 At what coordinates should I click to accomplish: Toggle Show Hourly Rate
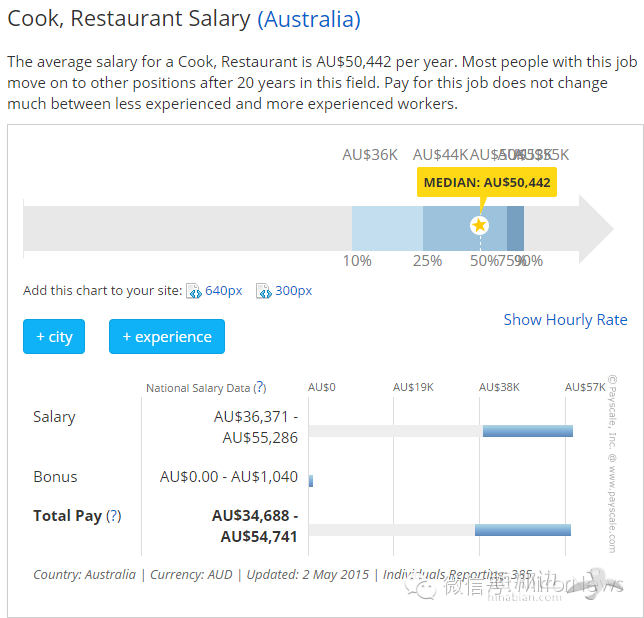pyautogui.click(x=565, y=319)
